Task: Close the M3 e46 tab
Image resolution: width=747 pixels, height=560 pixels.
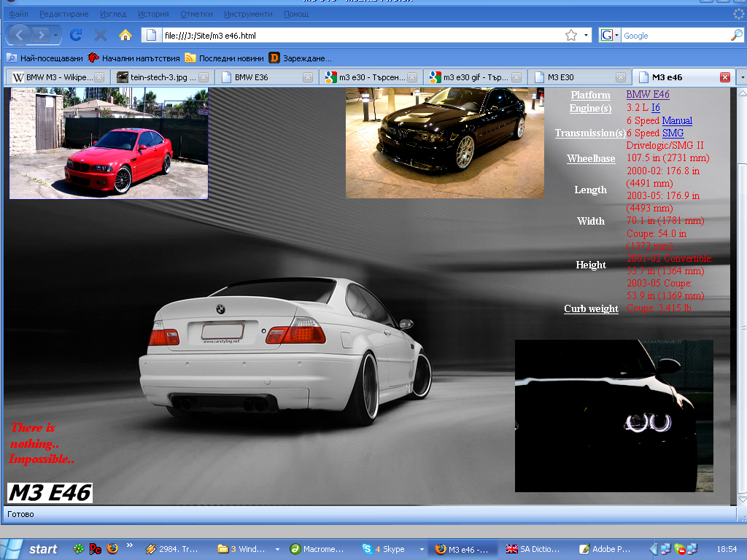Action: (x=725, y=77)
